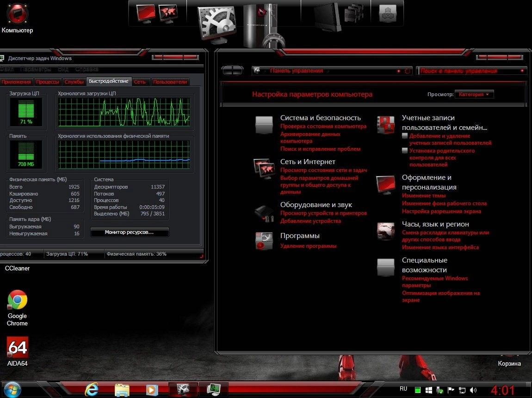Open the Настройка разрешения экрана link

(x=441, y=211)
